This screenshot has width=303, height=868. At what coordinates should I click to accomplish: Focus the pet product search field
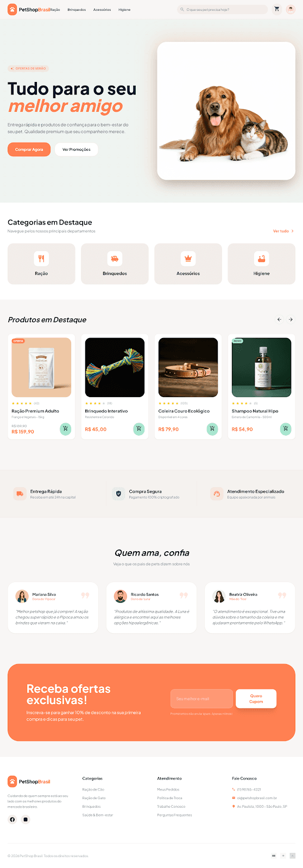pyautogui.click(x=223, y=9)
